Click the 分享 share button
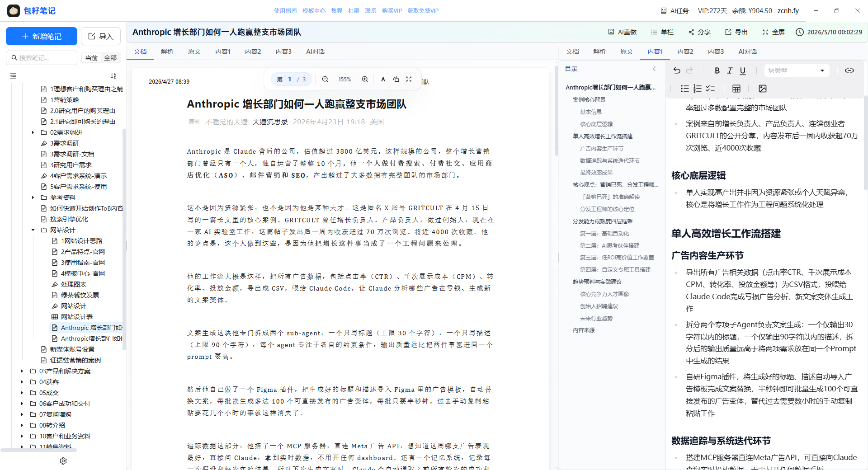 pos(699,32)
